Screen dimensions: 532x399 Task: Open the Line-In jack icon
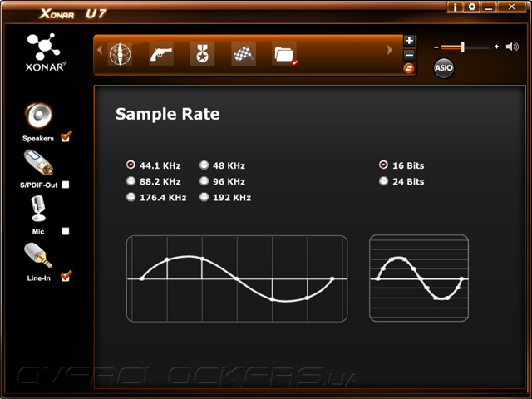click(x=38, y=255)
